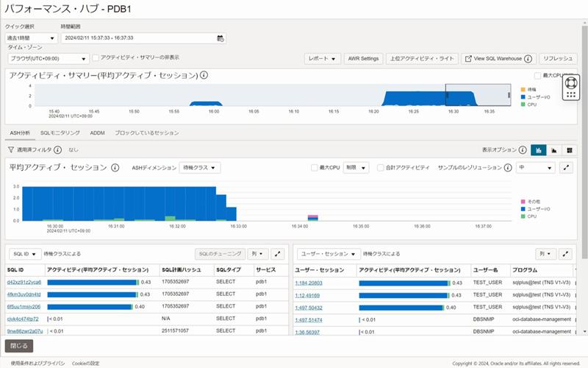Expand the SQL ID table fullscreen

coord(278,254)
